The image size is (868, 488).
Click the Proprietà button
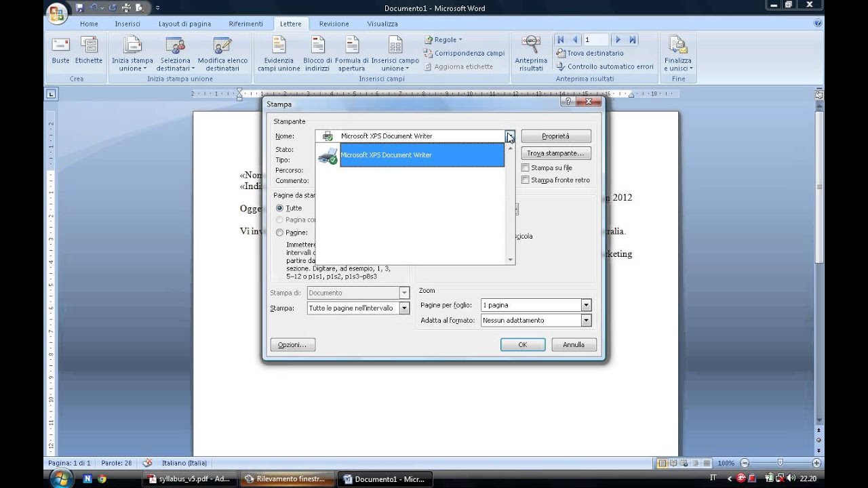click(x=556, y=136)
